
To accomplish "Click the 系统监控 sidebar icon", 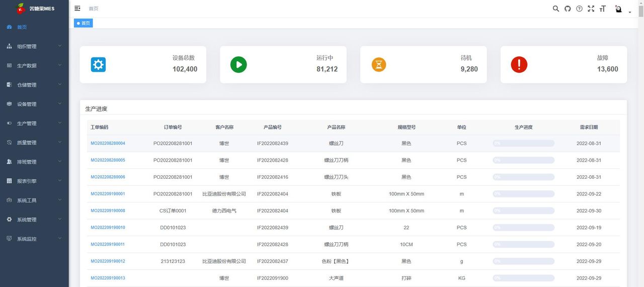I will (9, 239).
